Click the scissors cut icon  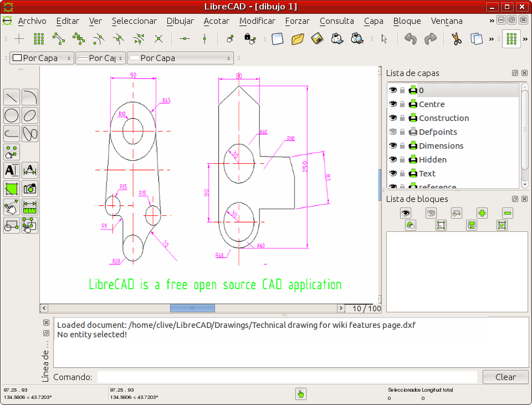click(456, 39)
